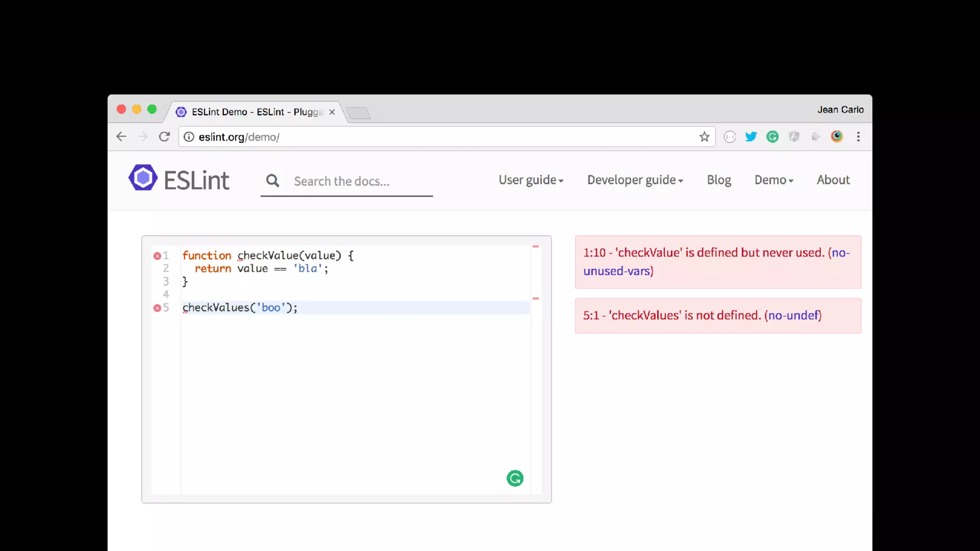The image size is (980, 551).
Task: Expand the User guide dropdown
Action: (x=531, y=180)
